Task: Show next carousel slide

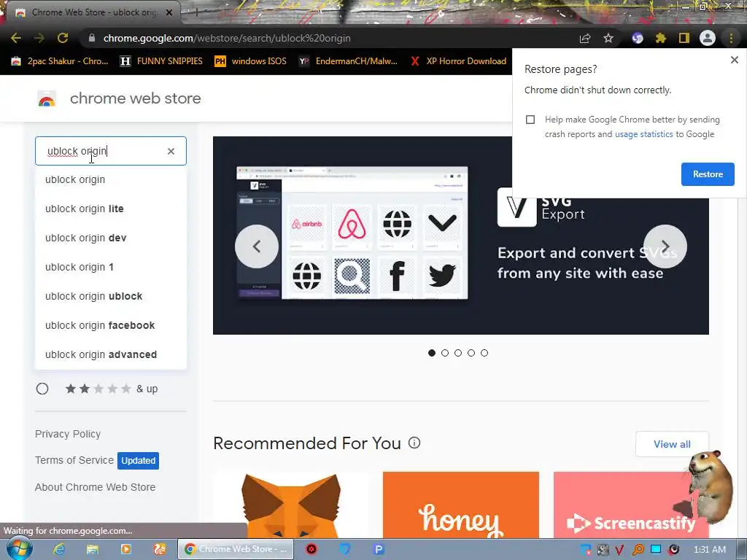Action: click(665, 246)
